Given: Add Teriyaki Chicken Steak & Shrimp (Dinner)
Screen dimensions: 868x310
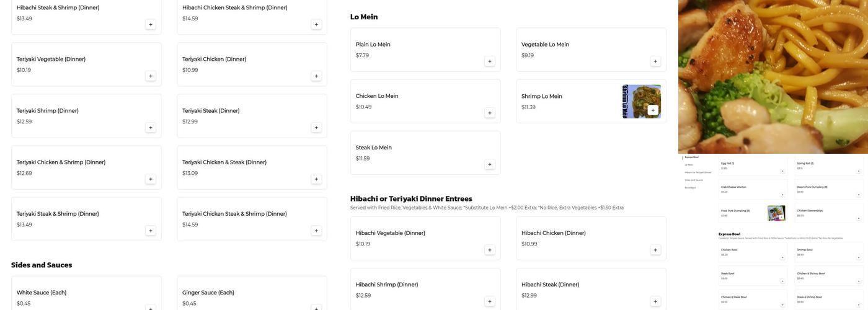Looking at the screenshot, I should 316,231.
